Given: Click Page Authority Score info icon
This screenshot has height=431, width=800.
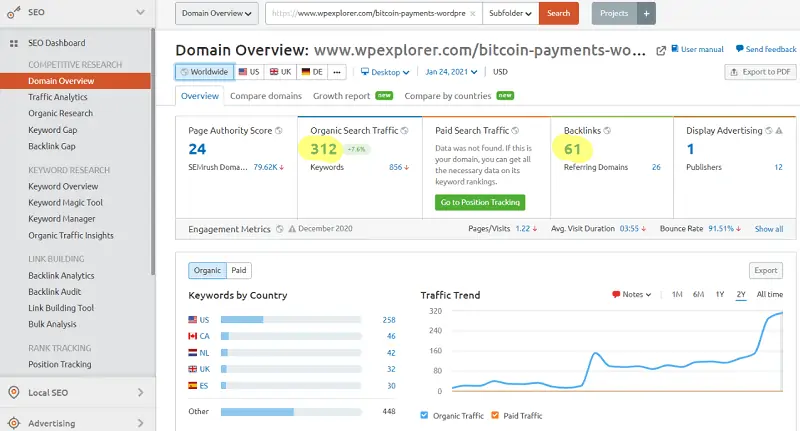Looking at the screenshot, I should tap(279, 131).
